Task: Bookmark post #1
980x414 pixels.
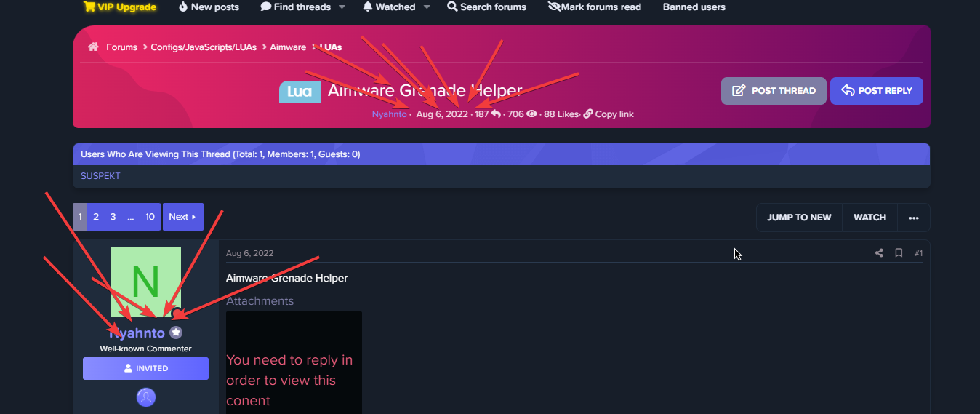Action: point(899,253)
